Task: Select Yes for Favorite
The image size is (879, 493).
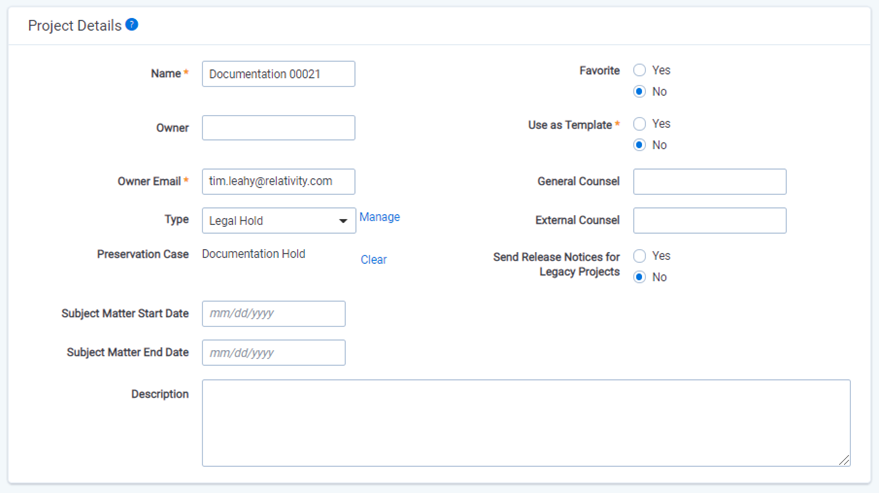Action: coord(640,70)
